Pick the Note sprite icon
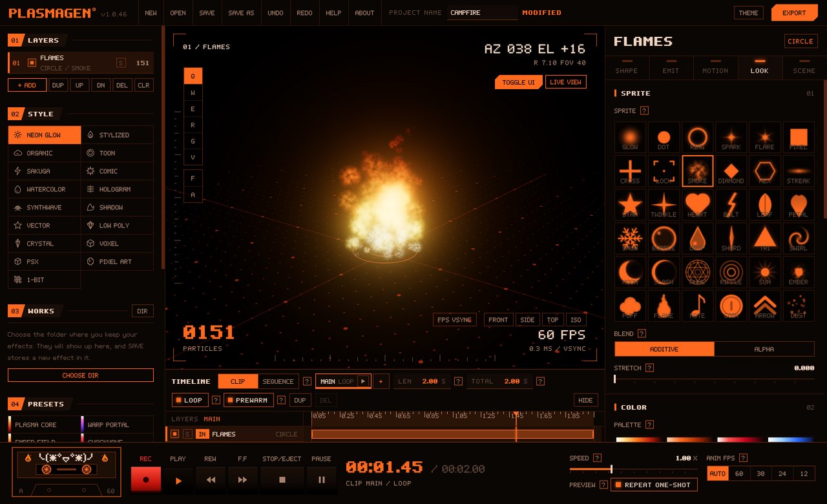Screen dimensions: 827x504 [697, 306]
